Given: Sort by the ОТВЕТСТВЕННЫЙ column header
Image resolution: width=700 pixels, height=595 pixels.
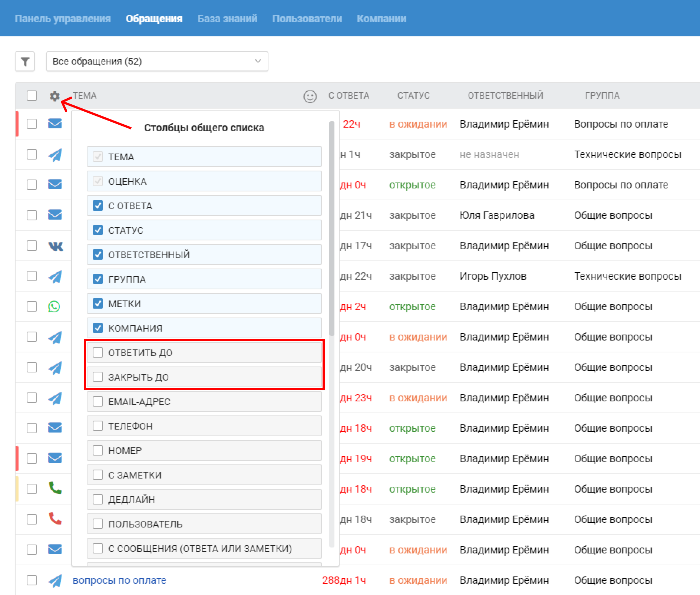Looking at the screenshot, I should point(505,96).
